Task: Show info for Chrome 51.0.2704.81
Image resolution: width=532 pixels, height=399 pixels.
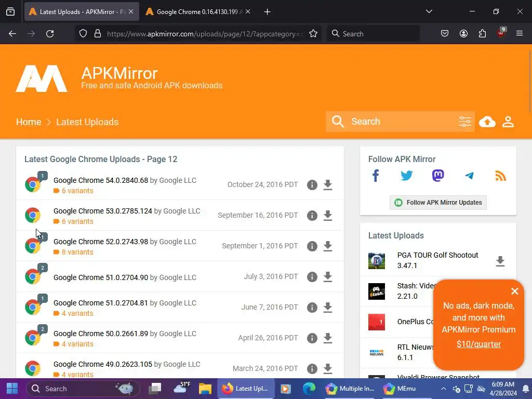Action: (312, 308)
